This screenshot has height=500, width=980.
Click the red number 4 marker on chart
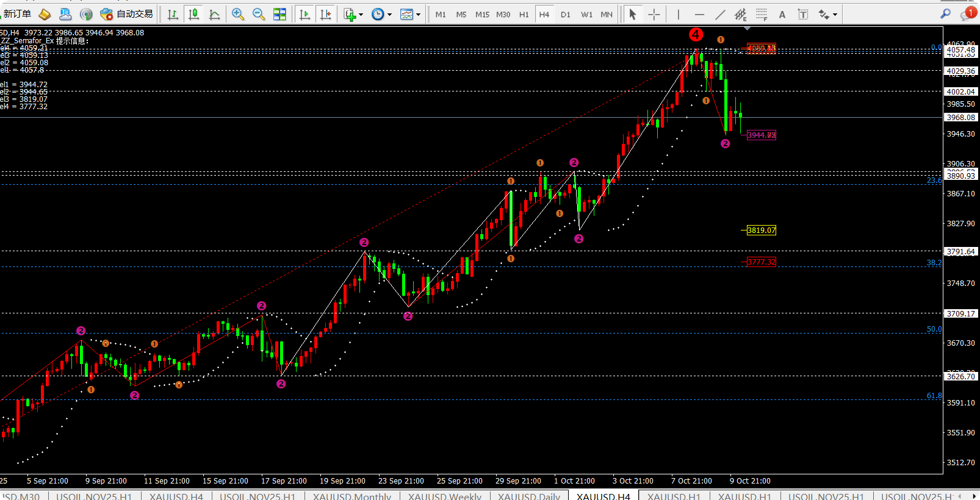(x=696, y=35)
